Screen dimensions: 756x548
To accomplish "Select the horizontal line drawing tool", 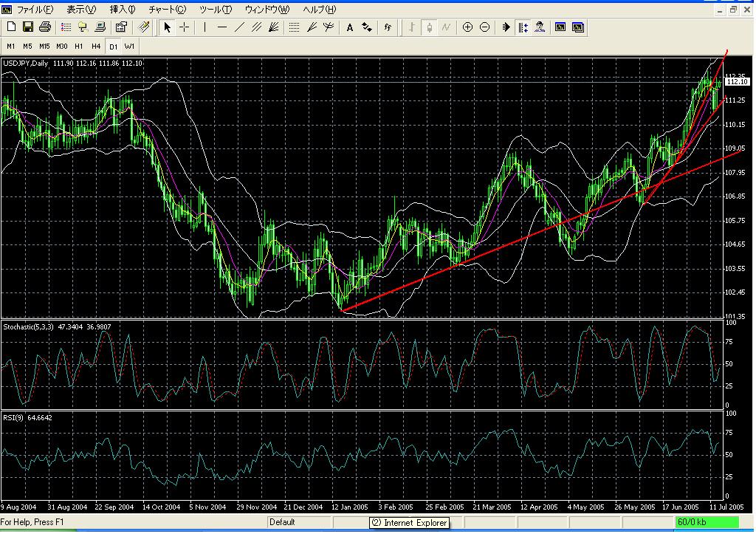I will (221, 27).
